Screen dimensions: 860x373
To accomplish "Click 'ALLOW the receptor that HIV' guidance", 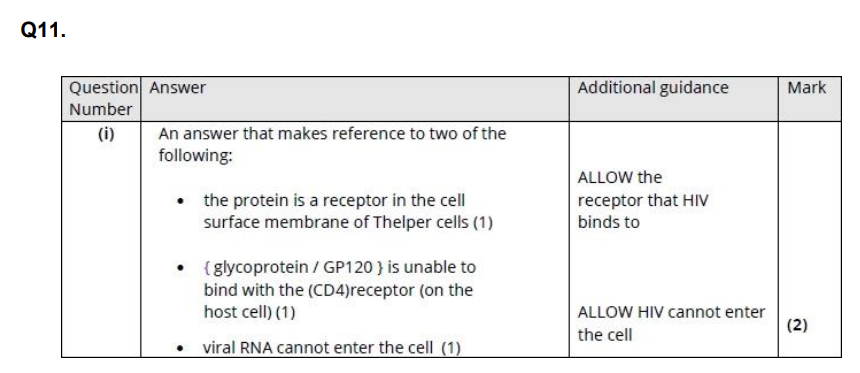I will [642, 189].
